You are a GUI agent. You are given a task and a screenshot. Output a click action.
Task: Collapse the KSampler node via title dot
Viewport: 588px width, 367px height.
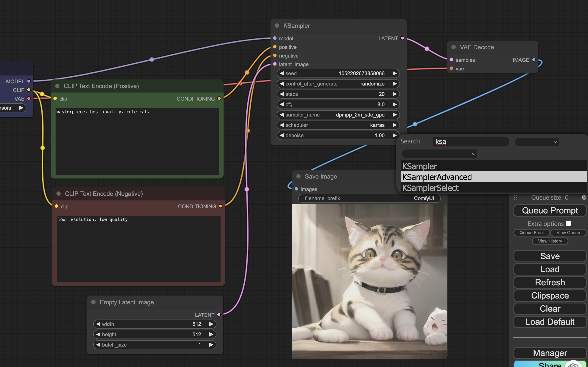[277, 26]
